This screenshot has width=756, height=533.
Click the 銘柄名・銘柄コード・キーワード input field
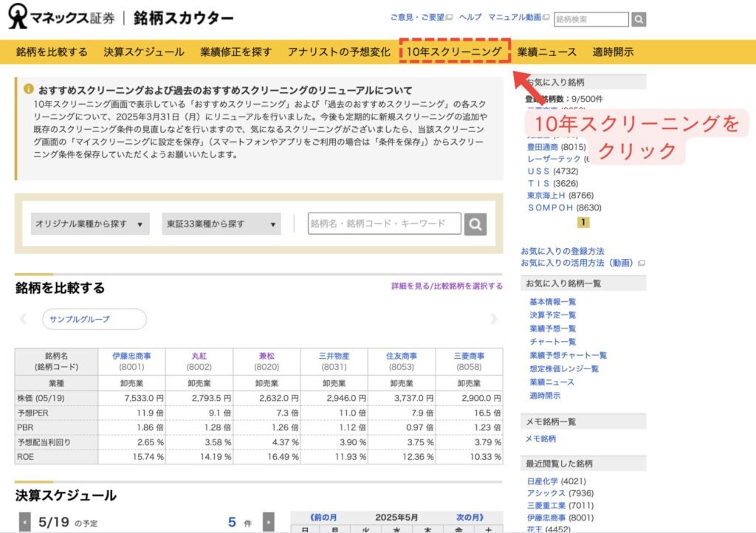pyautogui.click(x=384, y=224)
